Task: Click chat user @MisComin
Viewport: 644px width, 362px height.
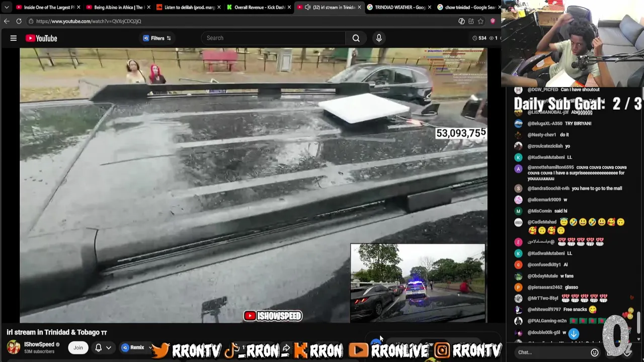Action: coord(539,211)
